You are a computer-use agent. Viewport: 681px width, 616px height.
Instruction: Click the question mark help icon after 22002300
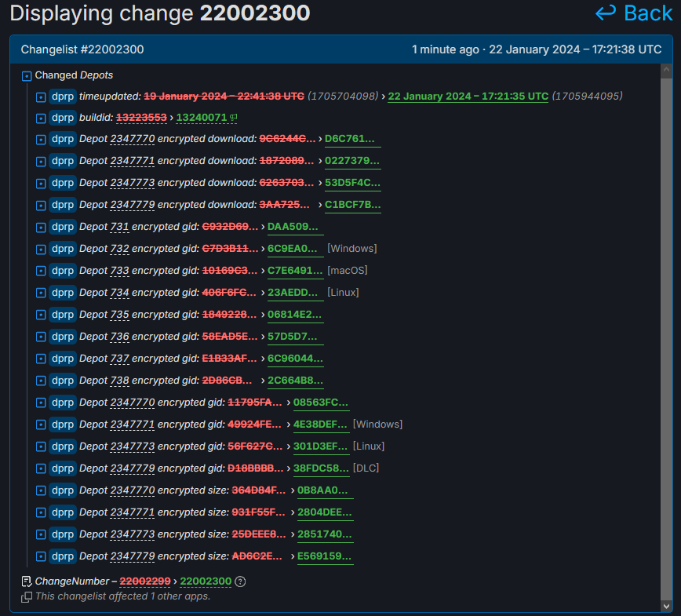[240, 581]
